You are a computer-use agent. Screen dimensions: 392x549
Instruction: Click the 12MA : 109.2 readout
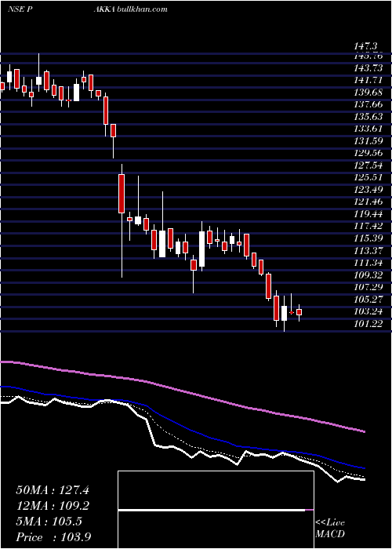53,506
